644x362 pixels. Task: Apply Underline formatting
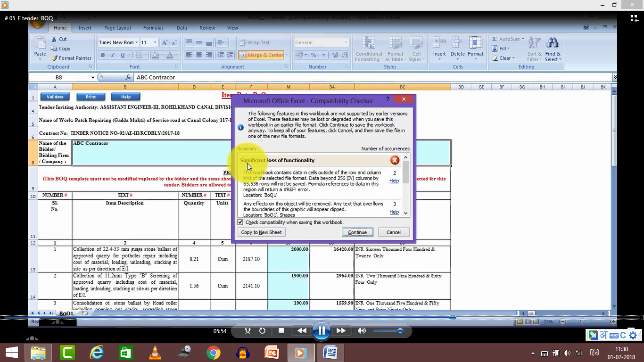pyautogui.click(x=123, y=55)
